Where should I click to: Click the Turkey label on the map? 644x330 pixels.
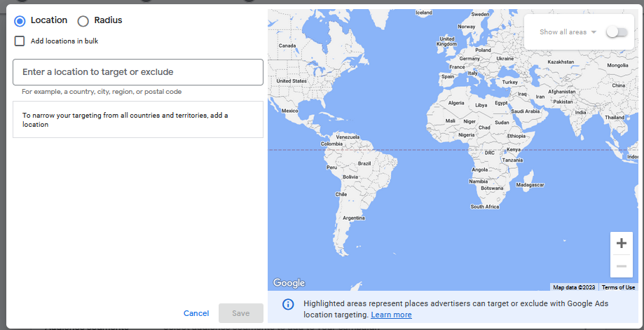click(509, 82)
